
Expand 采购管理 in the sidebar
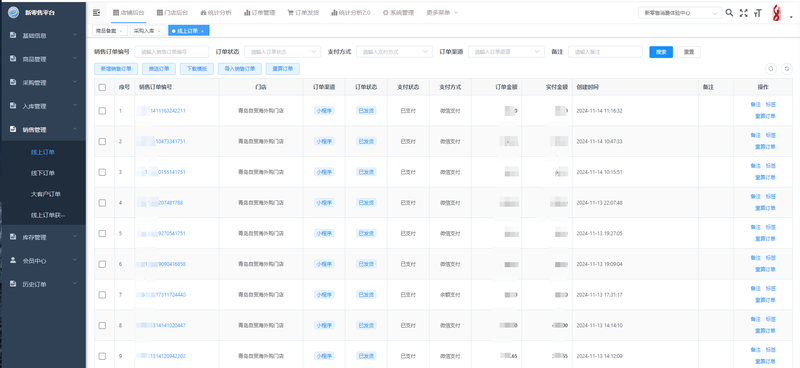click(43, 83)
